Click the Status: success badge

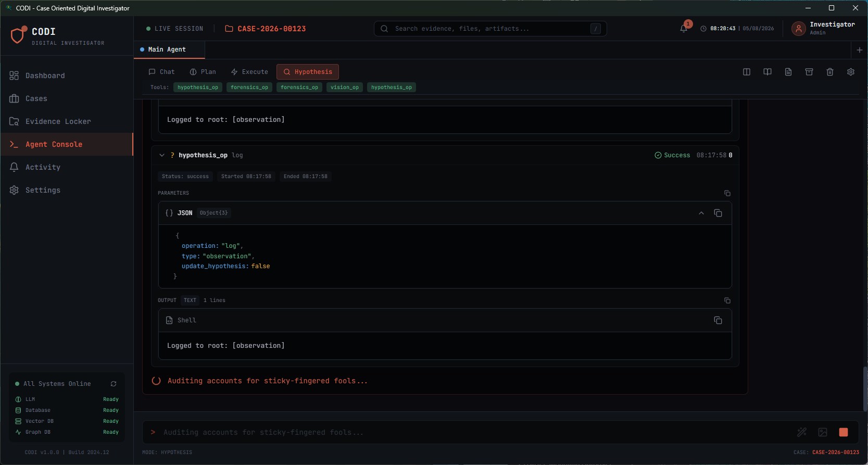[x=185, y=177]
